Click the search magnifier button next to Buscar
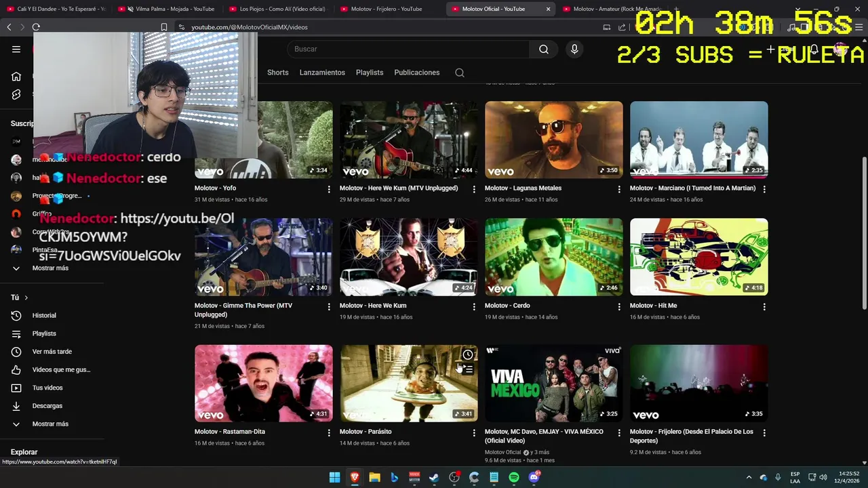Image resolution: width=868 pixels, height=488 pixels. 544,49
